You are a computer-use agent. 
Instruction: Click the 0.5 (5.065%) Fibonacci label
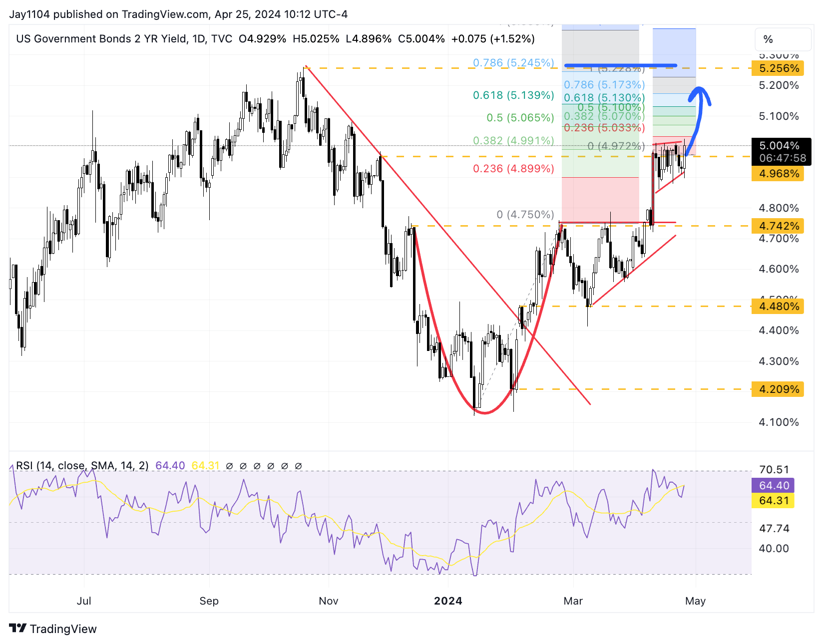pyautogui.click(x=520, y=118)
